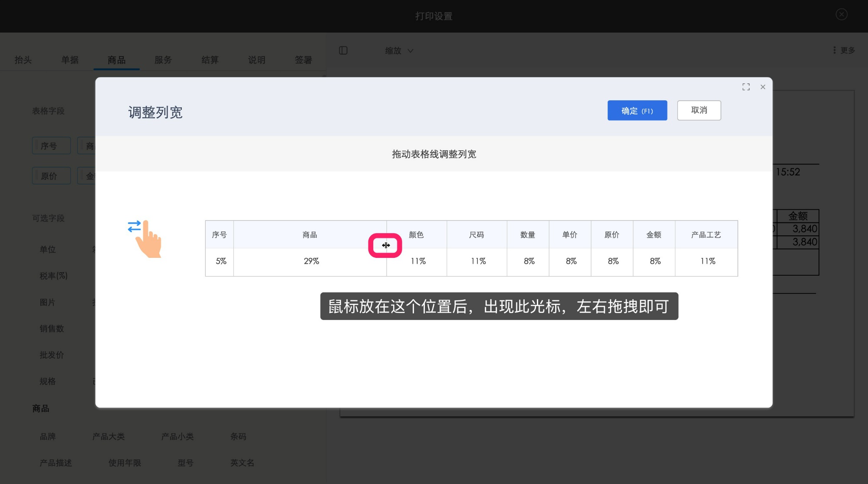This screenshot has height=484, width=868.
Task: Add the 型号 field
Action: click(x=185, y=463)
